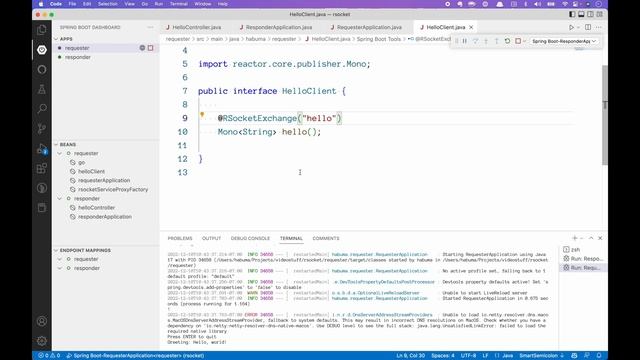
Task: Open the Extensions view
Action: (x=42, y=168)
